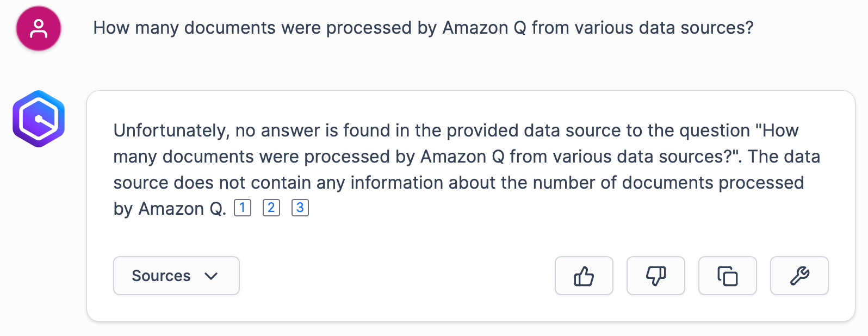The width and height of the screenshot is (868, 336).
Task: Open the wrench settings icon
Action: (799, 276)
